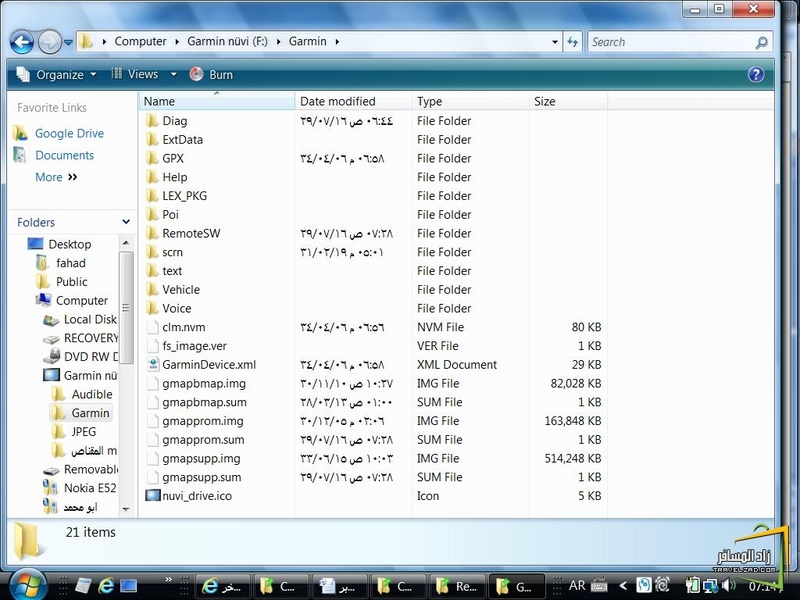Select the Help folder icon
800x600 pixels.
tap(152, 177)
